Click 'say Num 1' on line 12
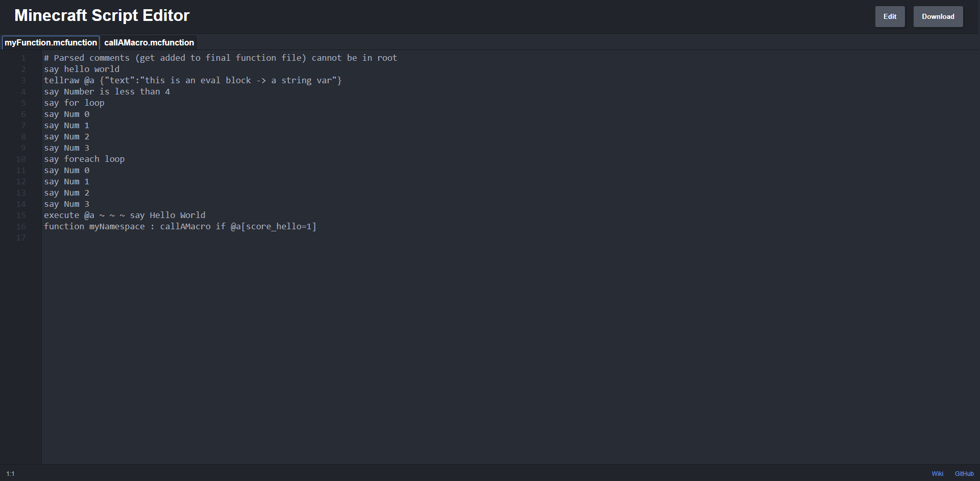This screenshot has width=980, height=481. pos(66,181)
